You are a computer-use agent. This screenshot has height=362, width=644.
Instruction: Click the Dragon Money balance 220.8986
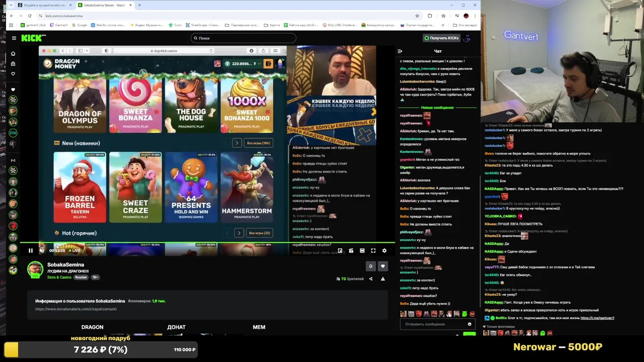[242, 64]
